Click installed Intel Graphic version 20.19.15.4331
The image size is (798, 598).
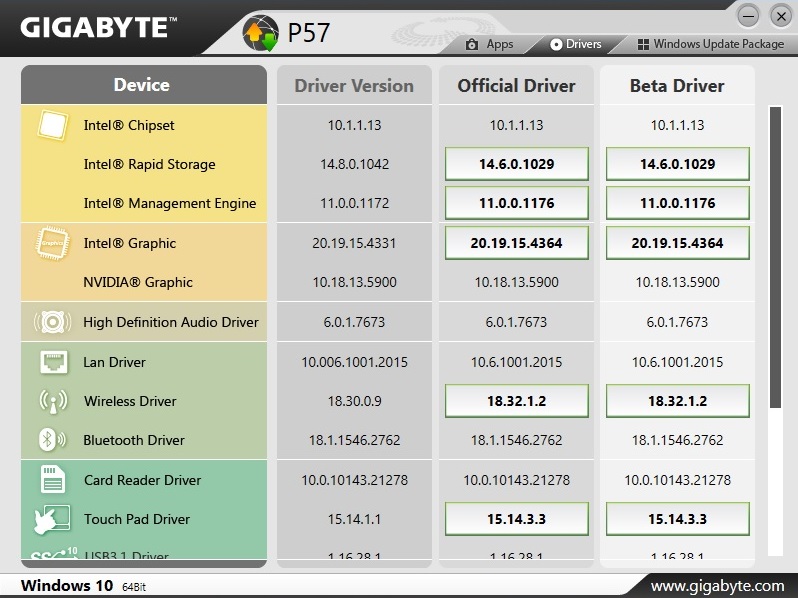coord(354,243)
